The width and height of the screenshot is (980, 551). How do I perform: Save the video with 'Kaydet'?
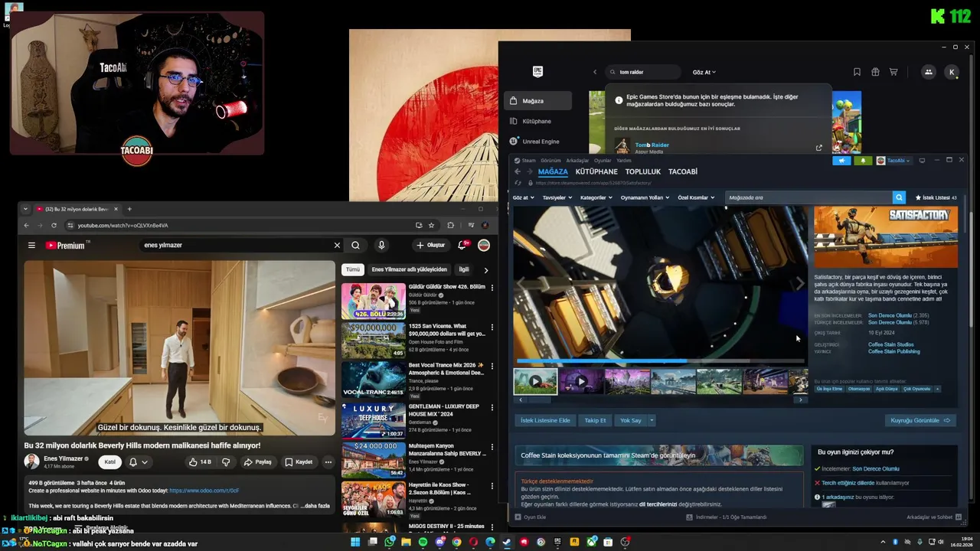click(x=299, y=462)
